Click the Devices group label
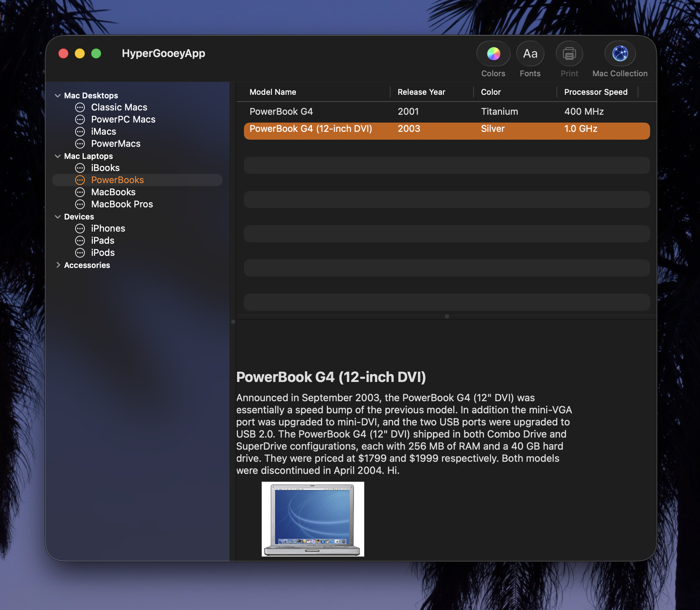Image resolution: width=700 pixels, height=610 pixels. click(x=79, y=217)
